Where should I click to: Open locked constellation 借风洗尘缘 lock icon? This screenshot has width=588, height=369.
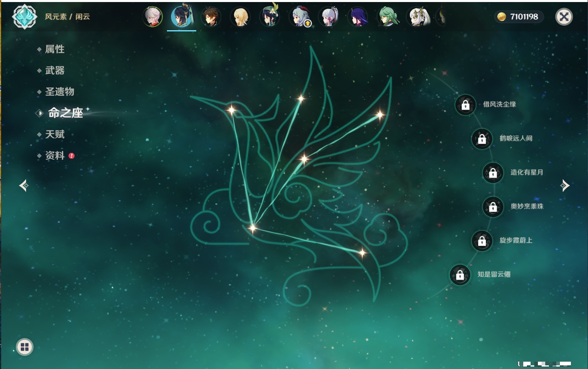tap(465, 105)
